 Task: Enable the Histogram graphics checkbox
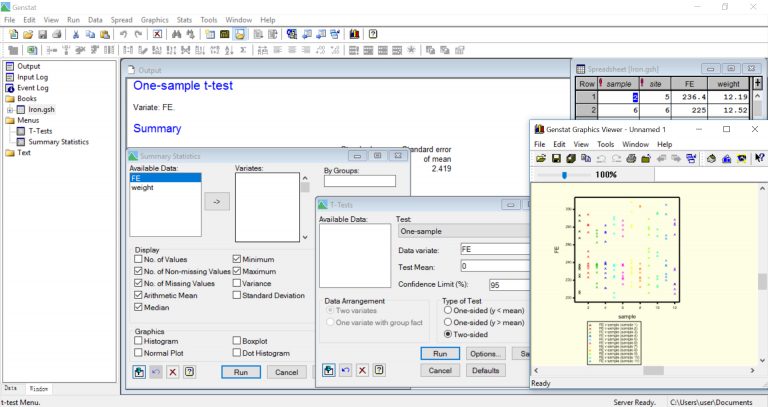(138, 340)
